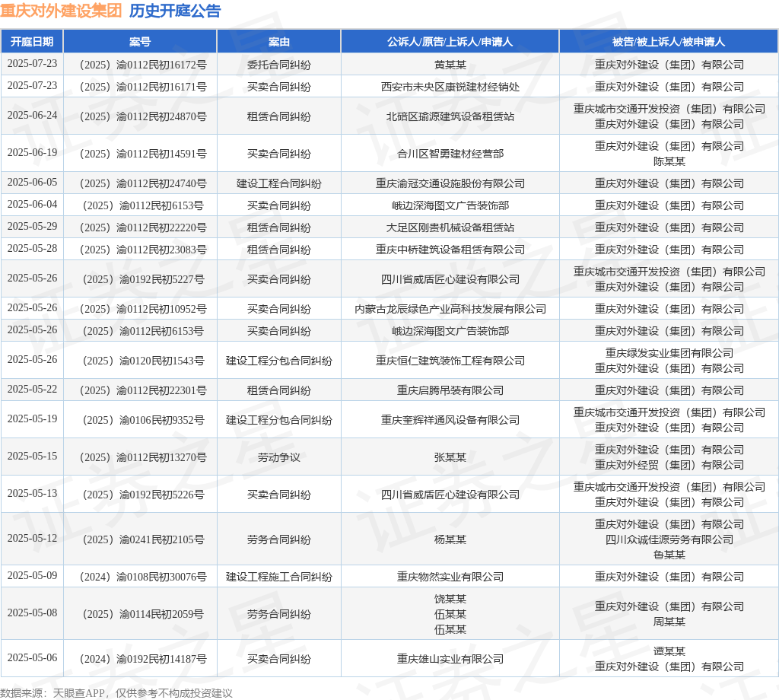Image resolution: width=779 pixels, height=700 pixels.
Task: Click the defendant name 周某某
Action: (669, 622)
